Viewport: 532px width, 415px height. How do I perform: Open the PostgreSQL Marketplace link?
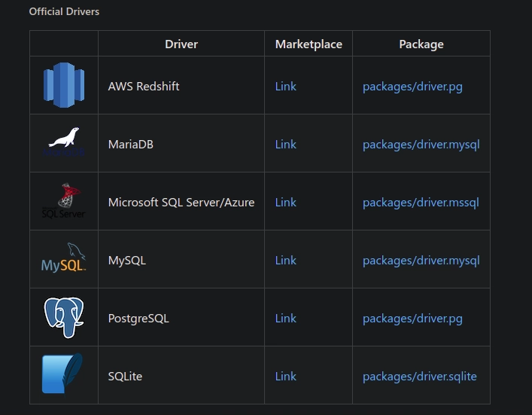[x=286, y=319]
